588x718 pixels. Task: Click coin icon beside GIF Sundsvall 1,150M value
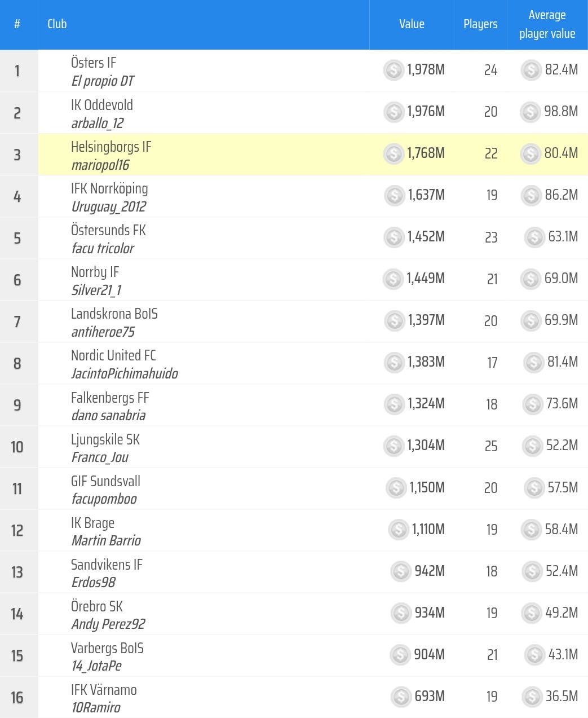click(x=396, y=488)
